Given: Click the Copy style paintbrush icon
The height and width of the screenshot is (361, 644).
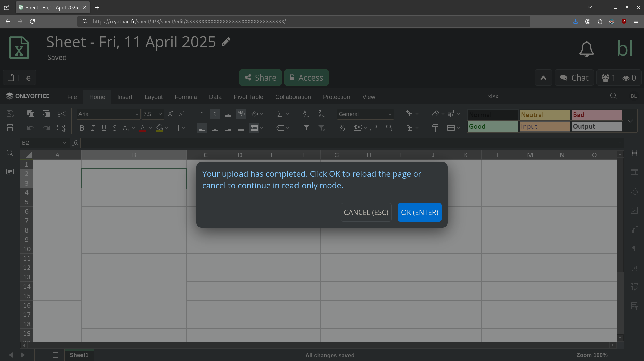Looking at the screenshot, I should point(435,128).
